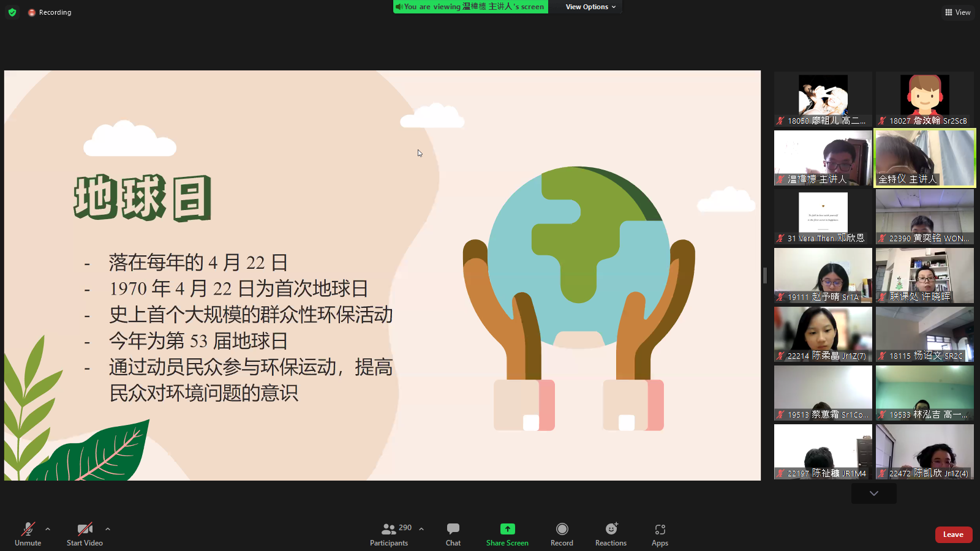This screenshot has width=980, height=551.
Task: Start recording with Record button
Action: [x=562, y=534]
